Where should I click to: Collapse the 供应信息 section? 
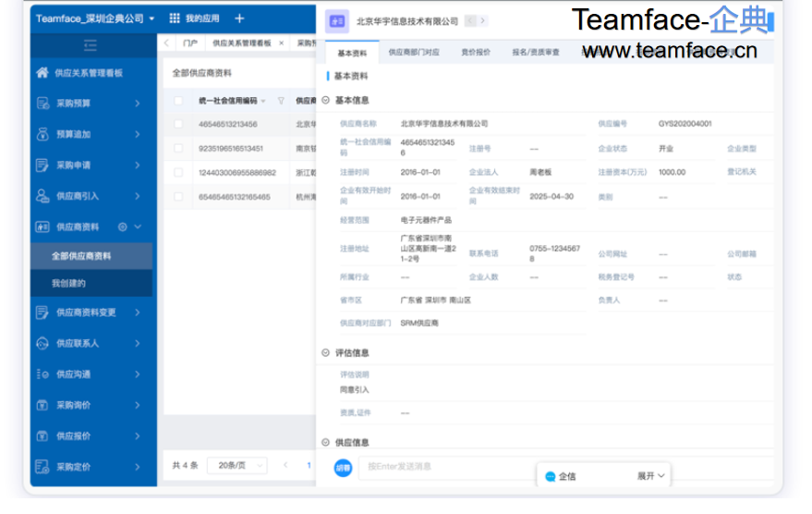(x=326, y=443)
